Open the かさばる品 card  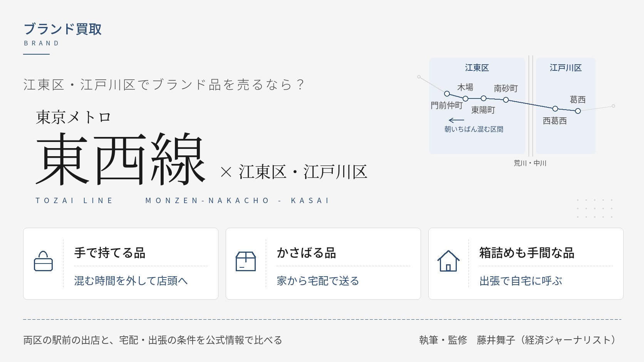point(323,264)
